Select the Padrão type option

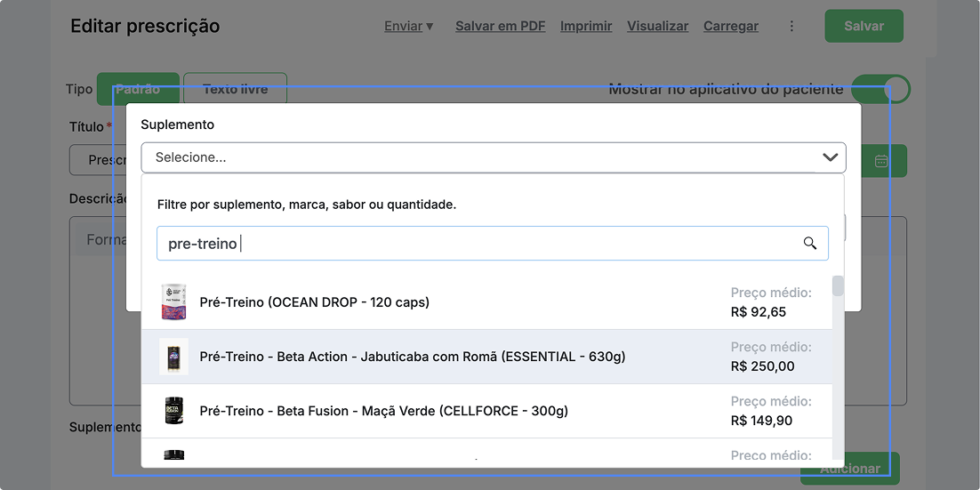click(x=138, y=89)
